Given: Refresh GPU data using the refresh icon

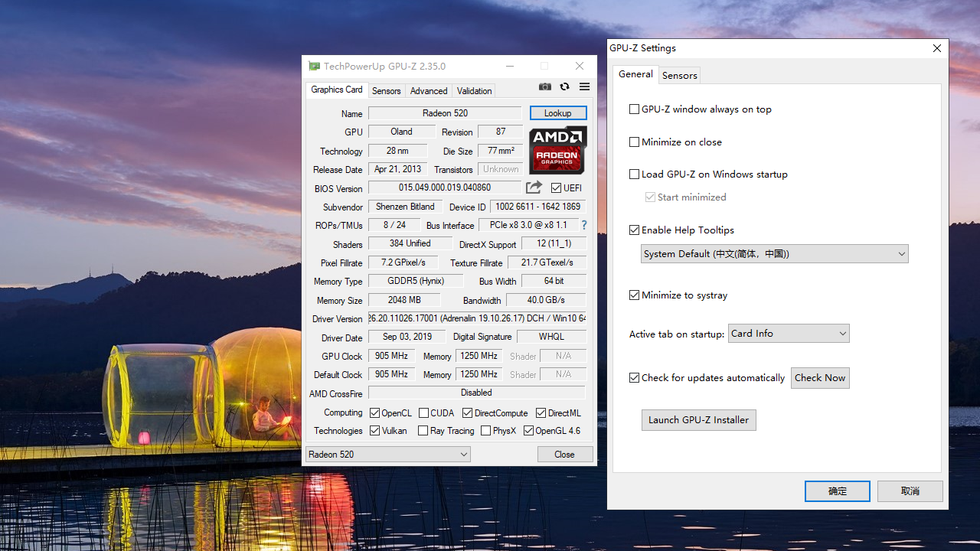Looking at the screenshot, I should 564,86.
